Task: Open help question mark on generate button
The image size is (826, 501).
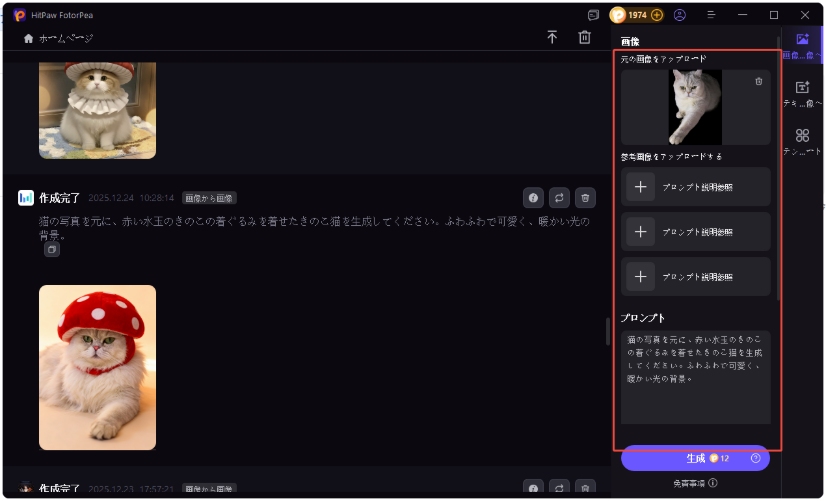Action: point(755,458)
